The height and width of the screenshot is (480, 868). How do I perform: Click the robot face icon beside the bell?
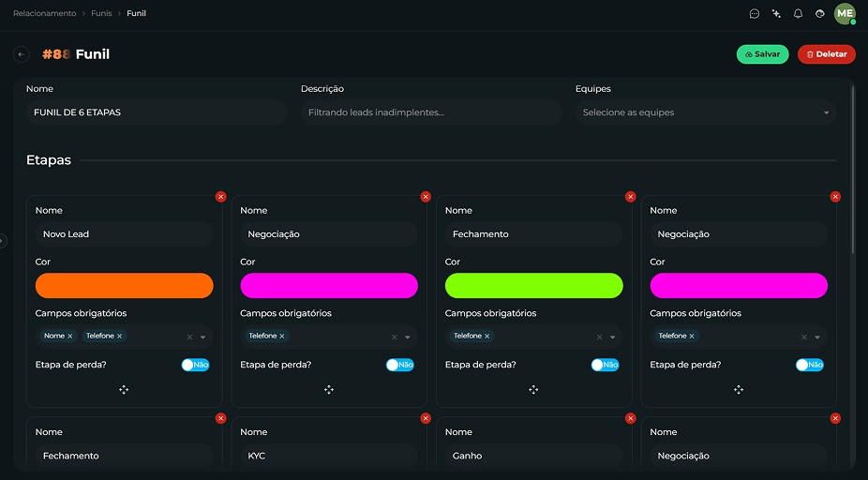click(820, 14)
